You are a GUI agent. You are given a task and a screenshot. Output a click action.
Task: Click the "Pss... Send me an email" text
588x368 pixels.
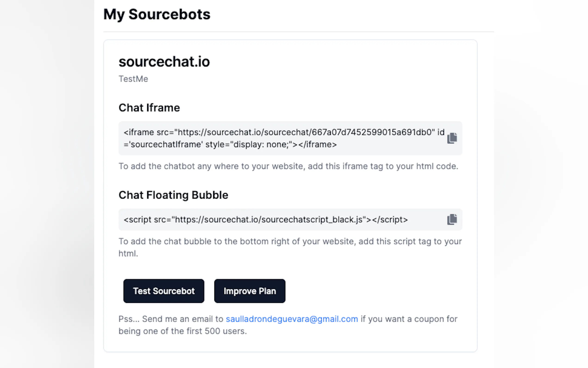171,319
